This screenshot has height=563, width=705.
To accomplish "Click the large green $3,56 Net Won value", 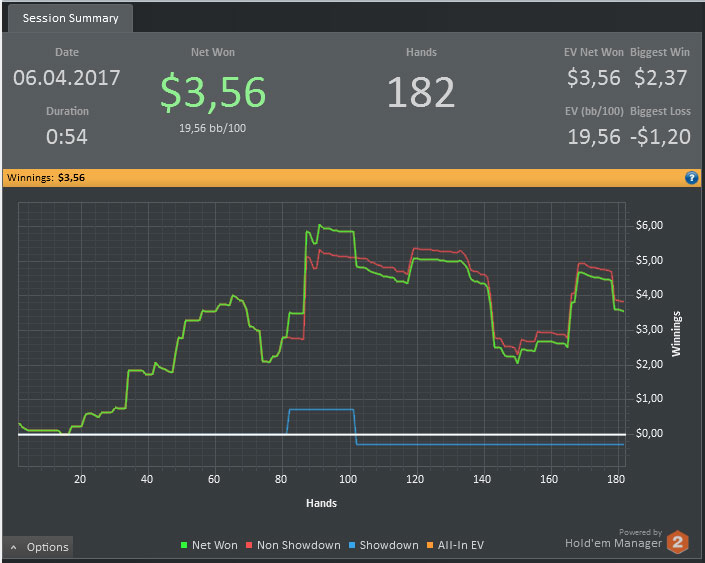I will 213,93.
